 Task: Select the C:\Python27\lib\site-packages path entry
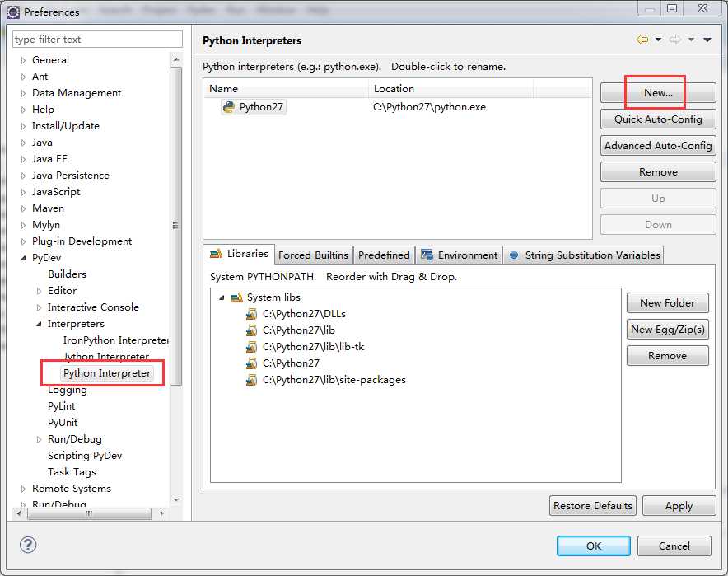(334, 380)
